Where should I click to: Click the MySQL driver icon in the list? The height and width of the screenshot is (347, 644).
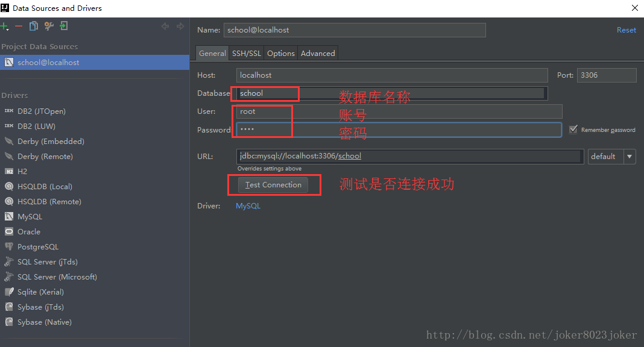9,216
